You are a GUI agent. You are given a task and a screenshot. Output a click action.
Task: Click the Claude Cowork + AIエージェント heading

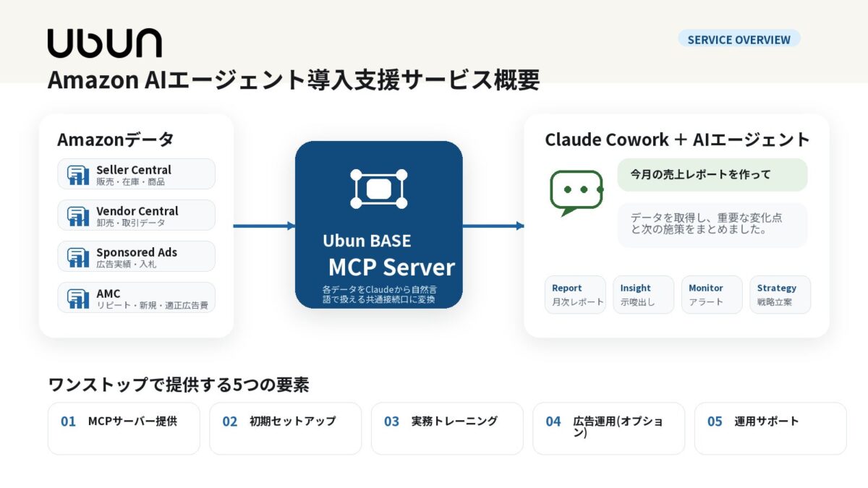677,139
